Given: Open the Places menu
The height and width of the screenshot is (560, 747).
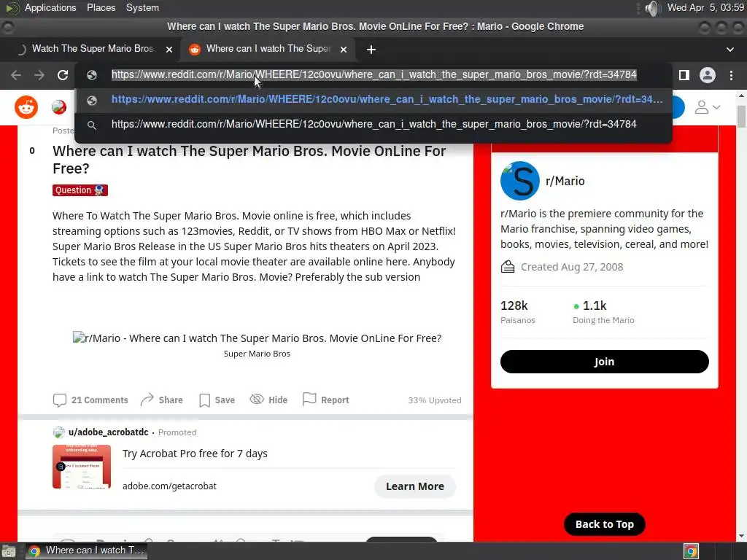Looking at the screenshot, I should [101, 7].
